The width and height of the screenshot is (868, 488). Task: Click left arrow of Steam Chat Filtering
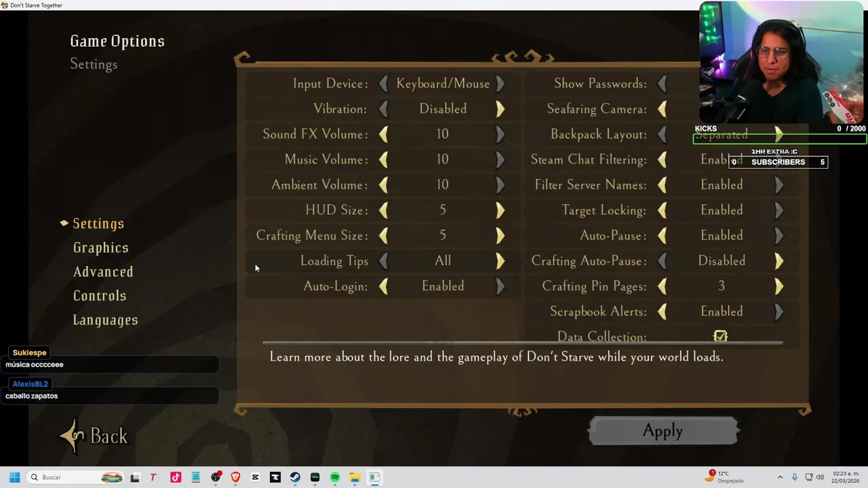pyautogui.click(x=663, y=160)
